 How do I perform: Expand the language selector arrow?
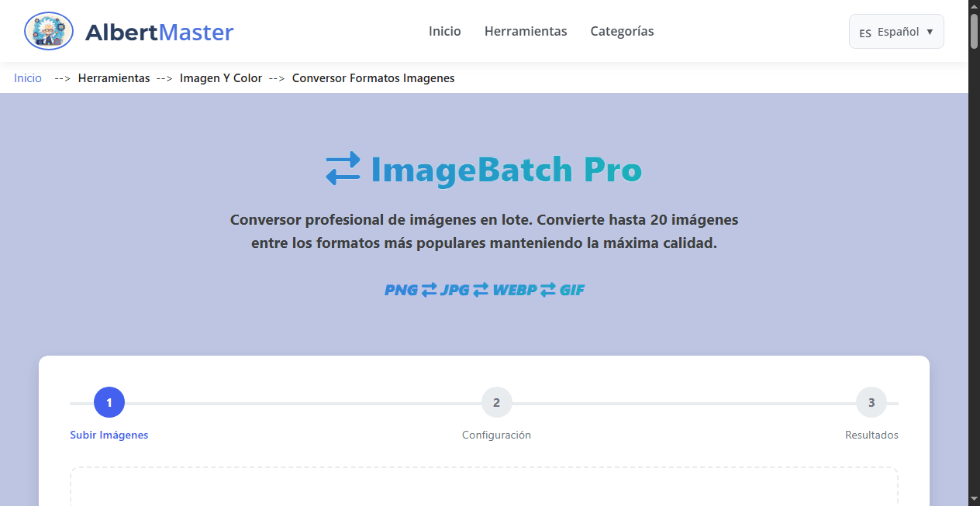[928, 32]
